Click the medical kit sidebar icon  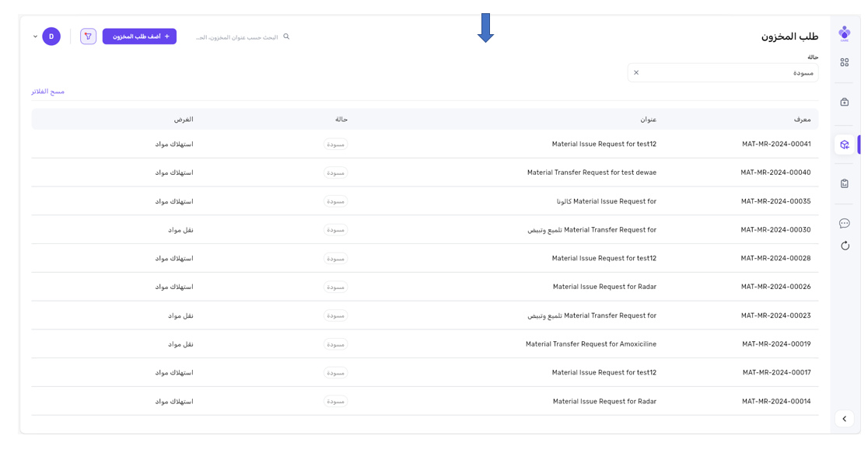coord(844,102)
